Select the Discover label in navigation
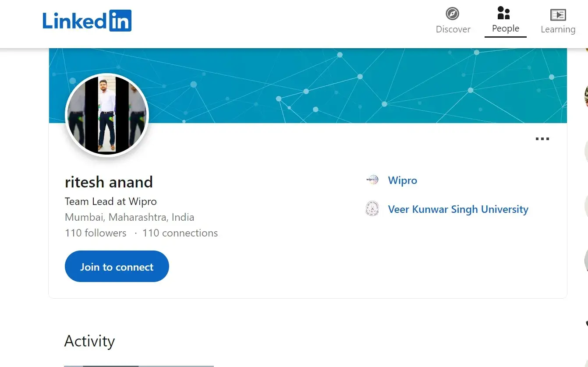Screen dimensions: 588x367 [453, 29]
